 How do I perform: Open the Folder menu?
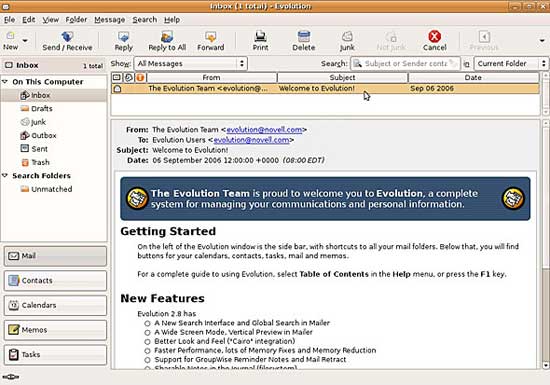tap(76, 20)
